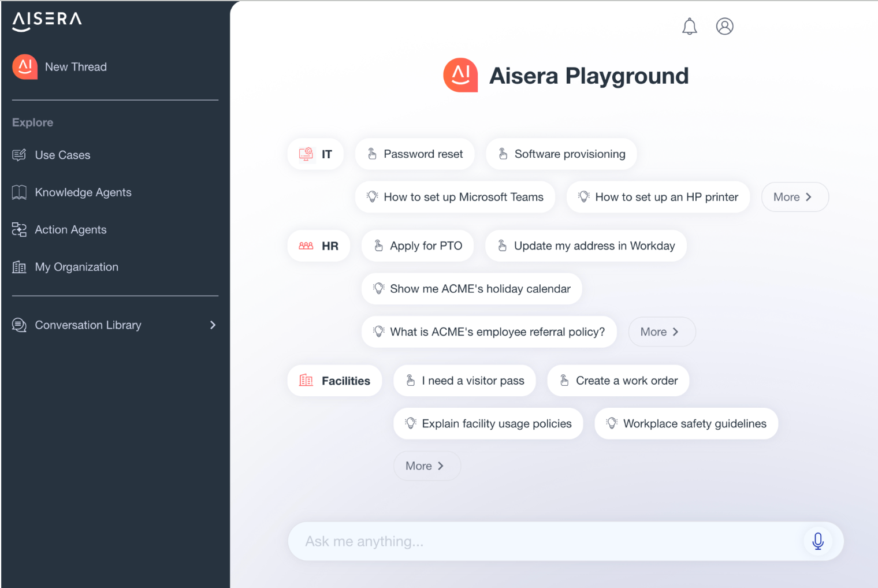Click the hand icon on visitor pass chip

[411, 381]
